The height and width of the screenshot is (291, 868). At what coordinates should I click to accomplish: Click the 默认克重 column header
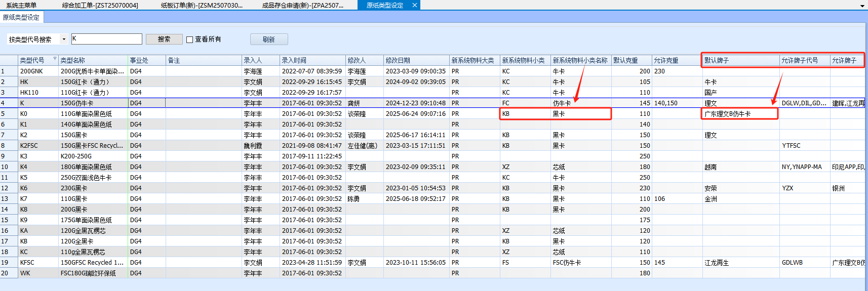632,60
